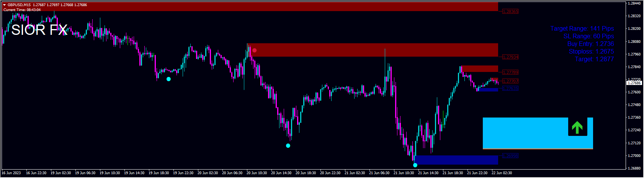Select the cyan dot marker near 19 Jun 18:30
This screenshot has height=178, width=644.
(168, 79)
